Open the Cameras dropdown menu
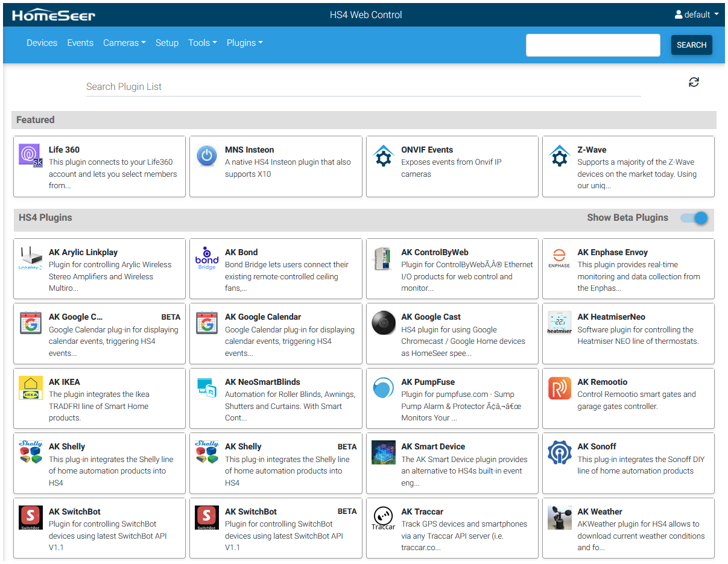The height and width of the screenshot is (564, 728). pos(124,43)
